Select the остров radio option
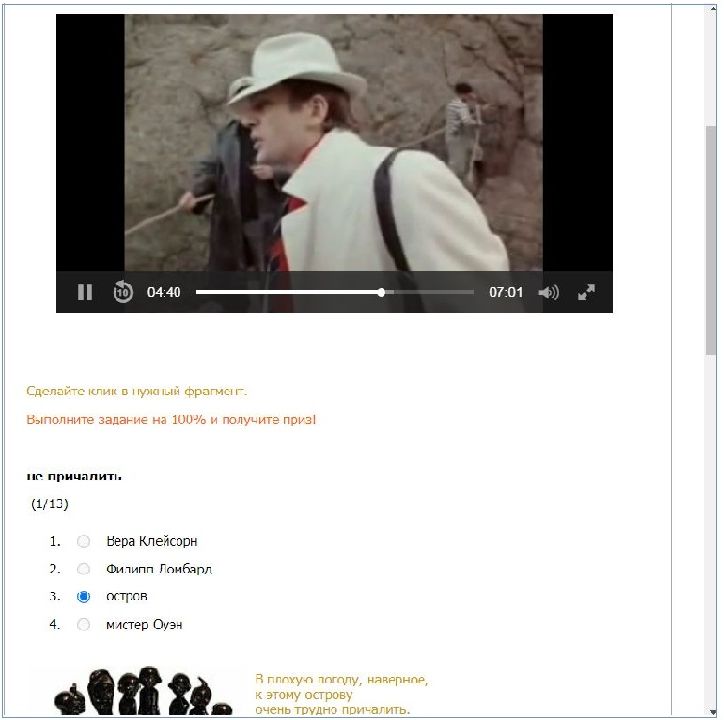Screen dimensions: 724x720 (83, 597)
